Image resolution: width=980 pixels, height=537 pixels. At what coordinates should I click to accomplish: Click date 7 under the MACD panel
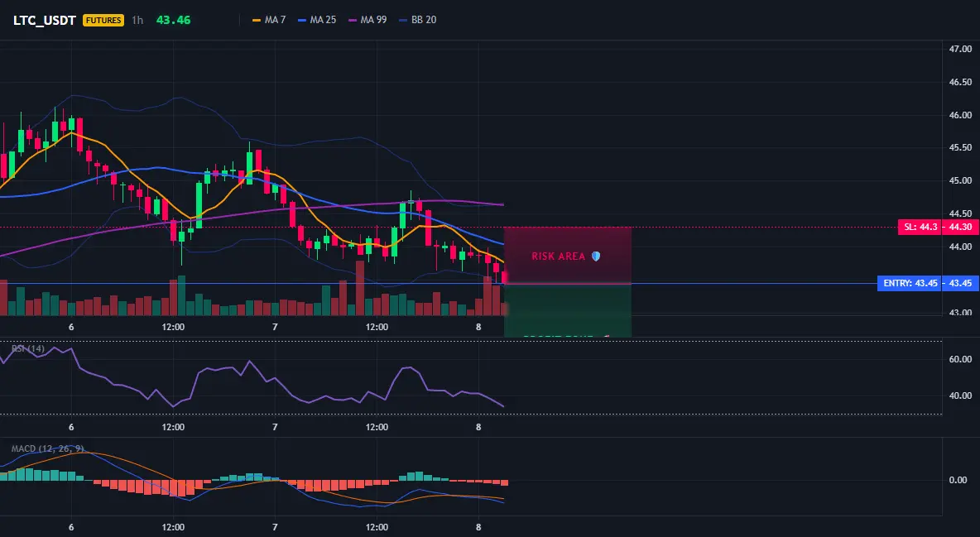(x=275, y=527)
